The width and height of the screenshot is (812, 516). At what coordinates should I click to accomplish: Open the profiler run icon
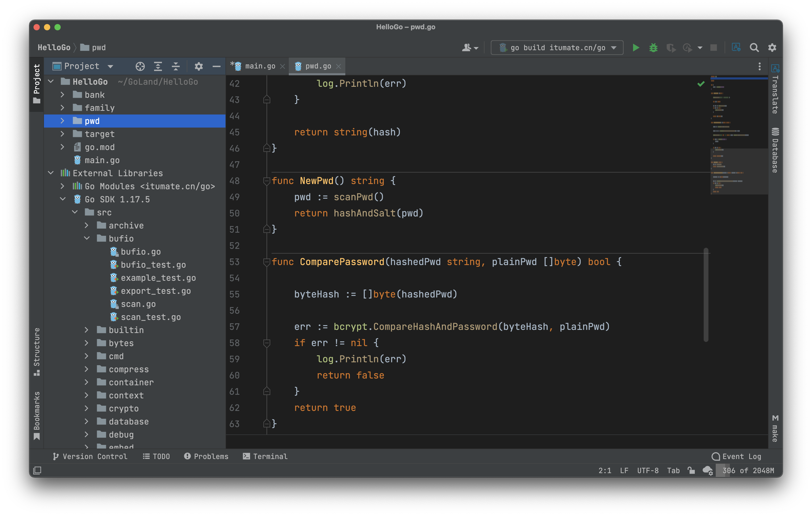coord(687,48)
